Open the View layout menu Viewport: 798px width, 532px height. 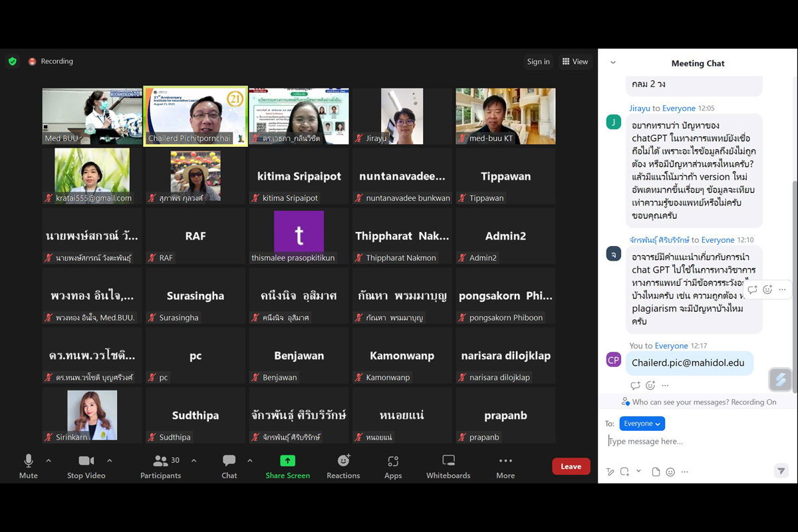(575, 61)
